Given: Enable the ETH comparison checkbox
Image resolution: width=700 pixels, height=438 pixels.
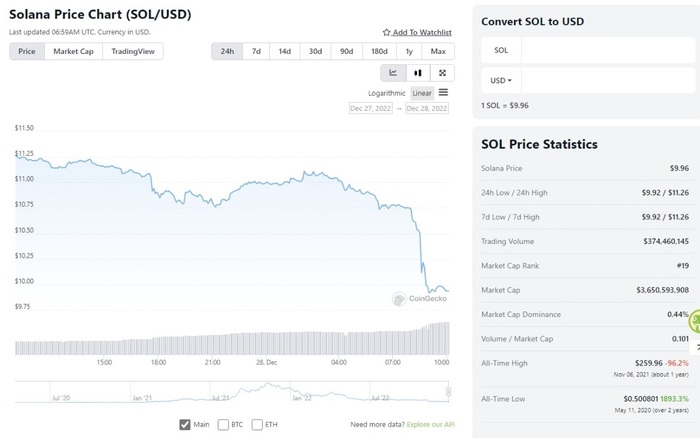Looking at the screenshot, I should point(257,424).
